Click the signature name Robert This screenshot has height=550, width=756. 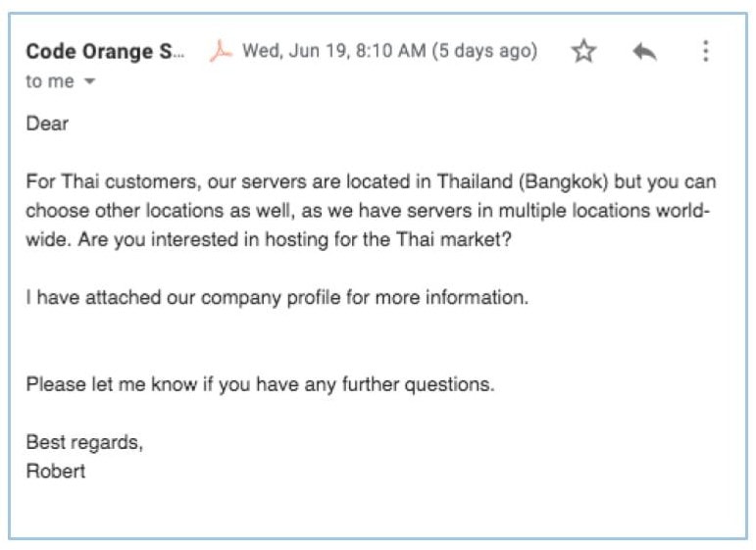(x=56, y=471)
